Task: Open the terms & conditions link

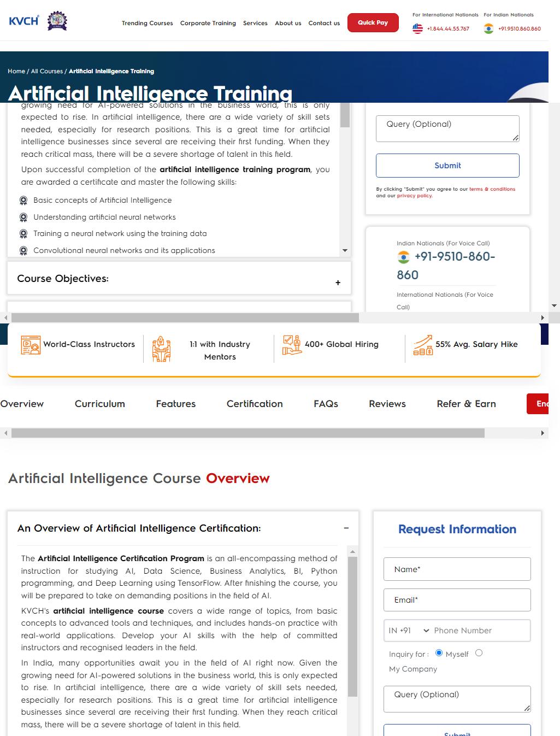Action: tap(491, 189)
